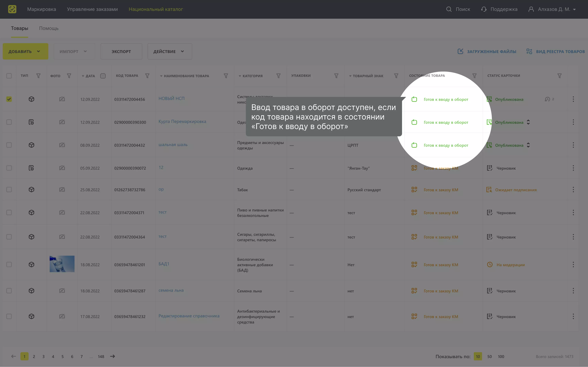
Task: Sort by Товарный знак column arrow
Action: [x=350, y=76]
